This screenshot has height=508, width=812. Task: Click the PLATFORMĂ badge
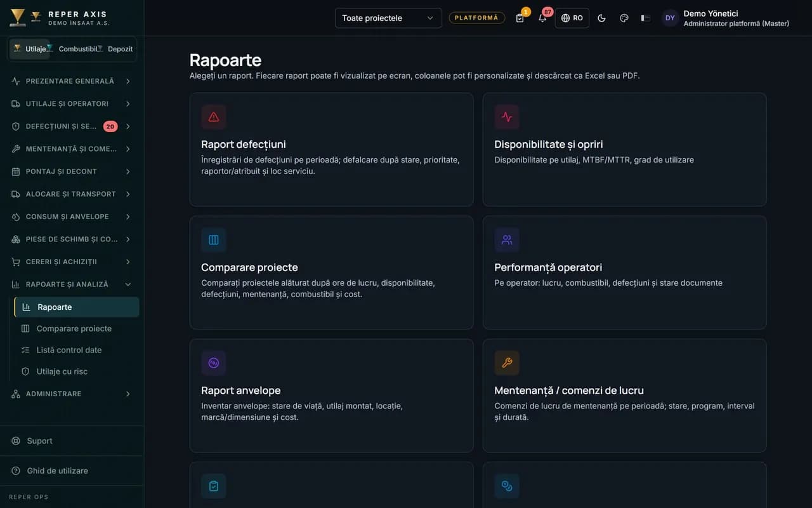pyautogui.click(x=477, y=18)
